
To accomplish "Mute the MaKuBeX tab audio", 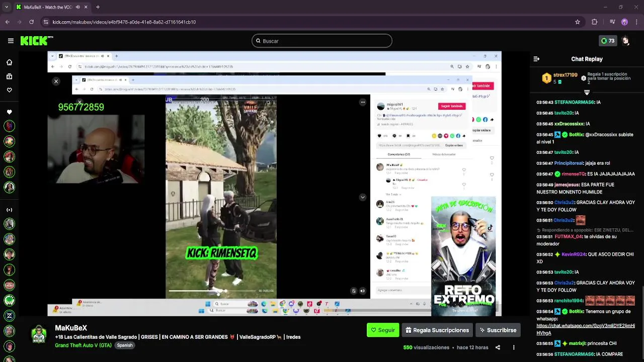I will 77,7.
